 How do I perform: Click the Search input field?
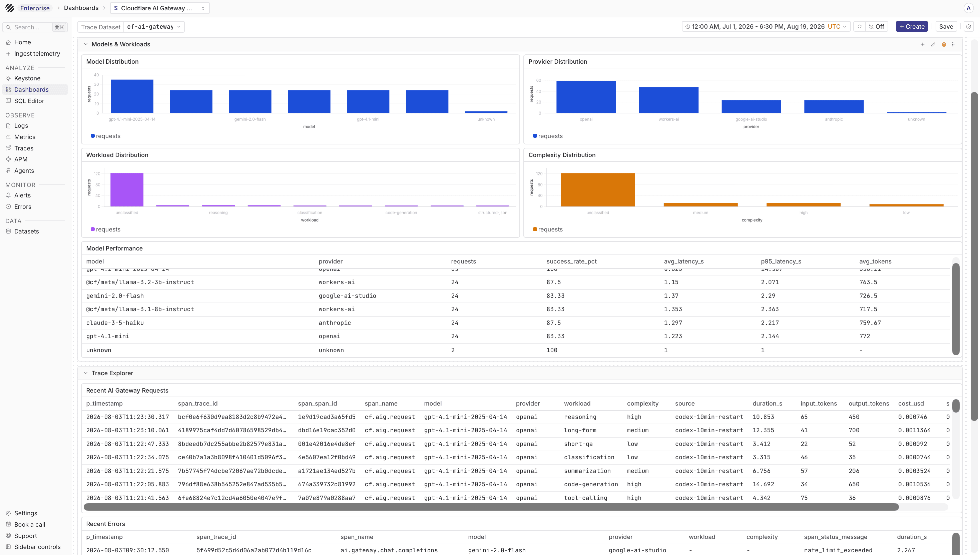coord(35,27)
